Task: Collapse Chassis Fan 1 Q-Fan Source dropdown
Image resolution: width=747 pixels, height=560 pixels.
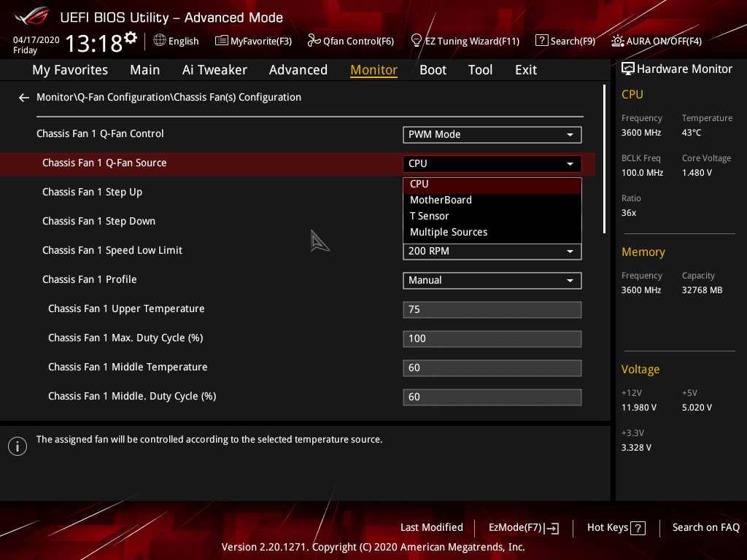Action: click(492, 164)
